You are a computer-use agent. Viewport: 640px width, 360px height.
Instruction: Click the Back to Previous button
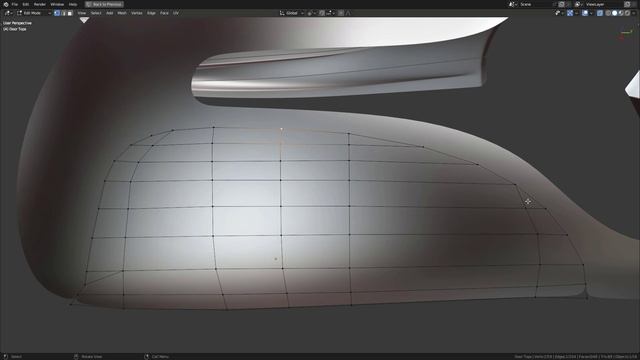pyautogui.click(x=104, y=4)
